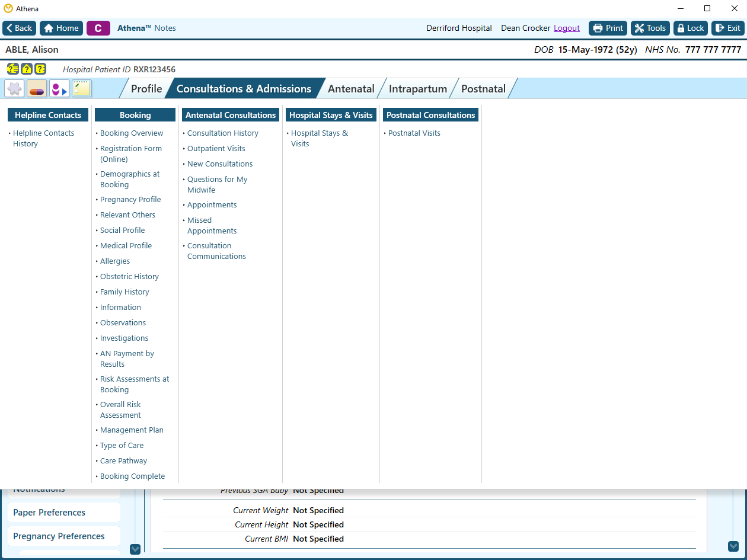The height and width of the screenshot is (560, 747).
Task: Open Appointments under Antenatal Consultations
Action: coord(212,205)
